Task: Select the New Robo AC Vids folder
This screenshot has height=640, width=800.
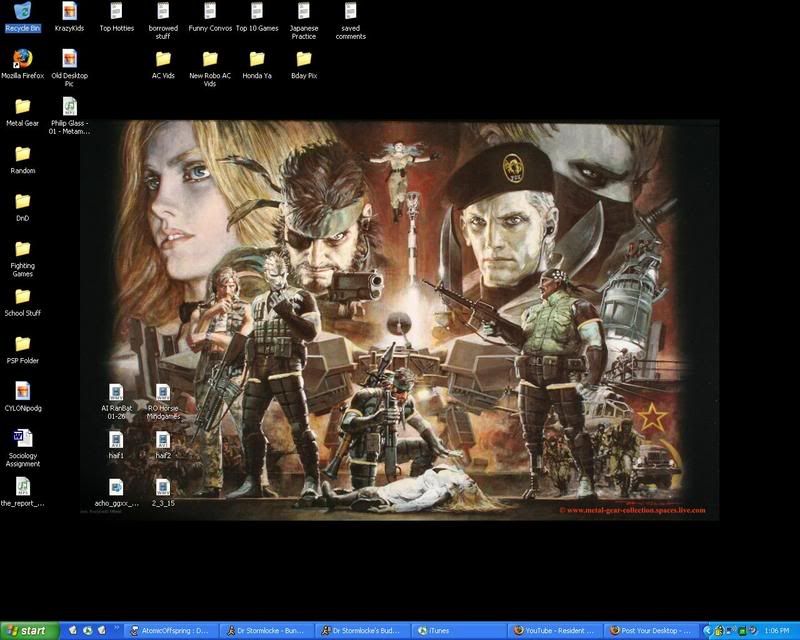Action: [210, 68]
